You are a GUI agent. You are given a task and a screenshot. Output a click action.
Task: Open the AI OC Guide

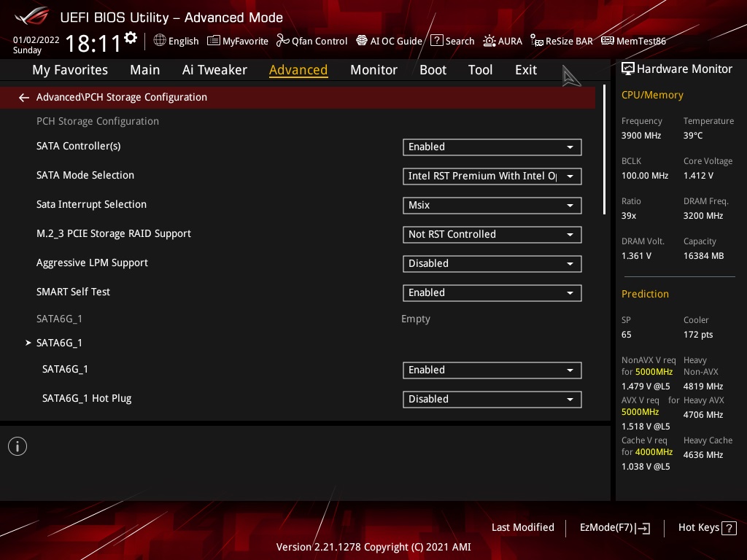tap(389, 42)
